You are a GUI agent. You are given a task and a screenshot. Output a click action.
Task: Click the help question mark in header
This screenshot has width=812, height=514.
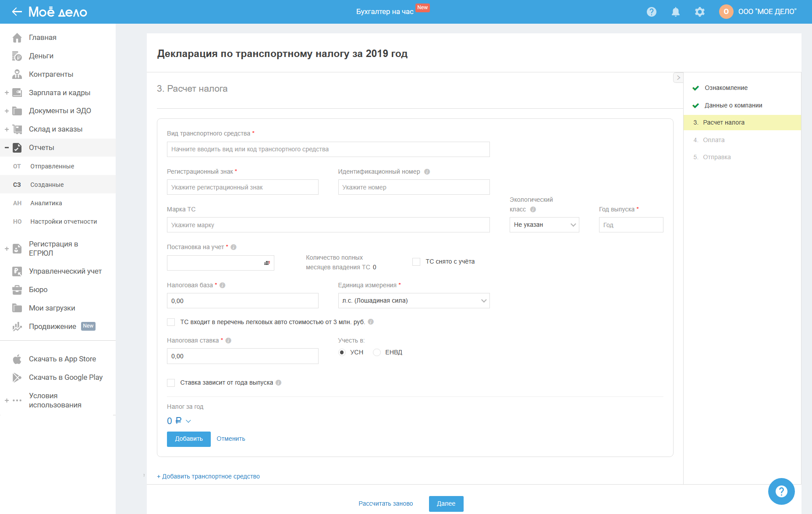coord(652,12)
